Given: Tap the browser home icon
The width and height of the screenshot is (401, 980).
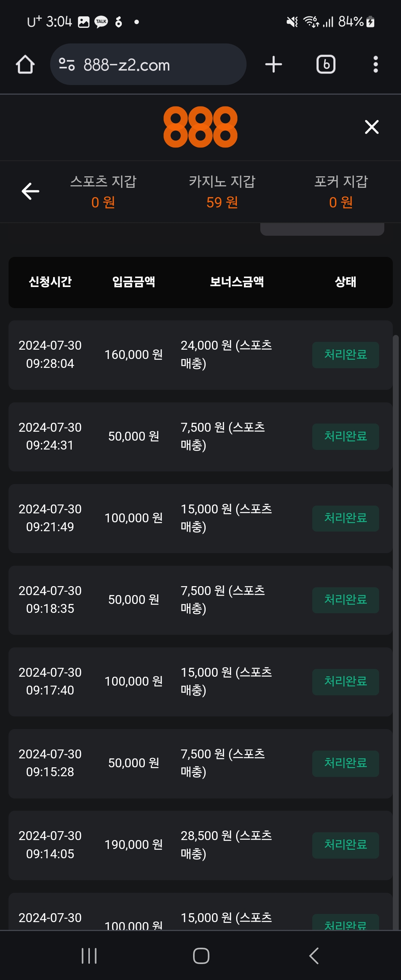Looking at the screenshot, I should pyautogui.click(x=25, y=64).
